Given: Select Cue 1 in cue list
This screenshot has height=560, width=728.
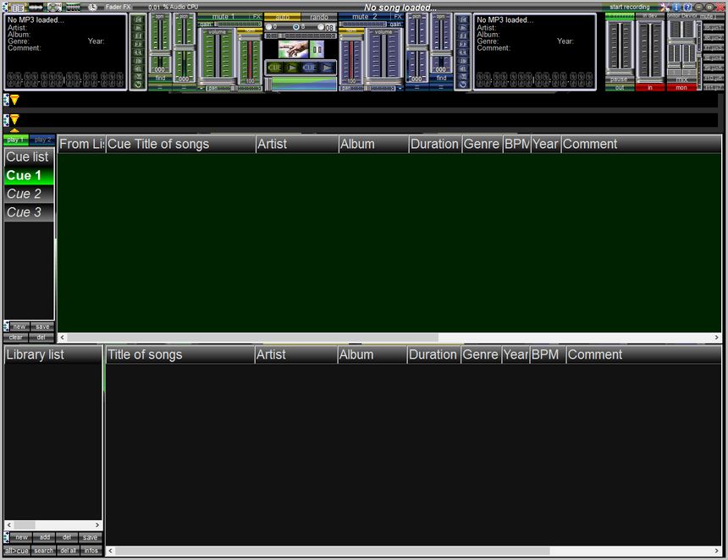Looking at the screenshot, I should pos(30,175).
